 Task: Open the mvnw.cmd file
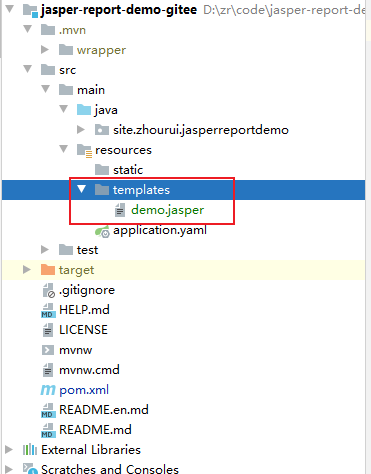[89, 370]
